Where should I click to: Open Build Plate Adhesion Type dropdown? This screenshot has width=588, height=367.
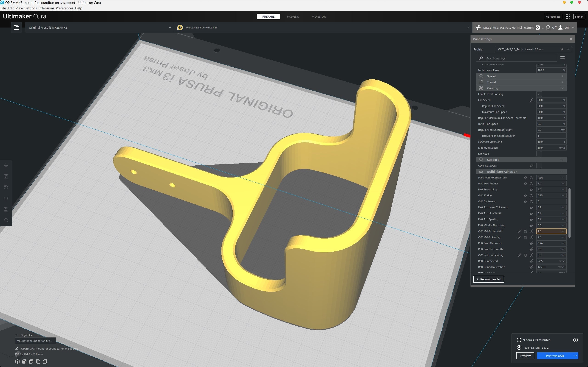[x=551, y=178]
